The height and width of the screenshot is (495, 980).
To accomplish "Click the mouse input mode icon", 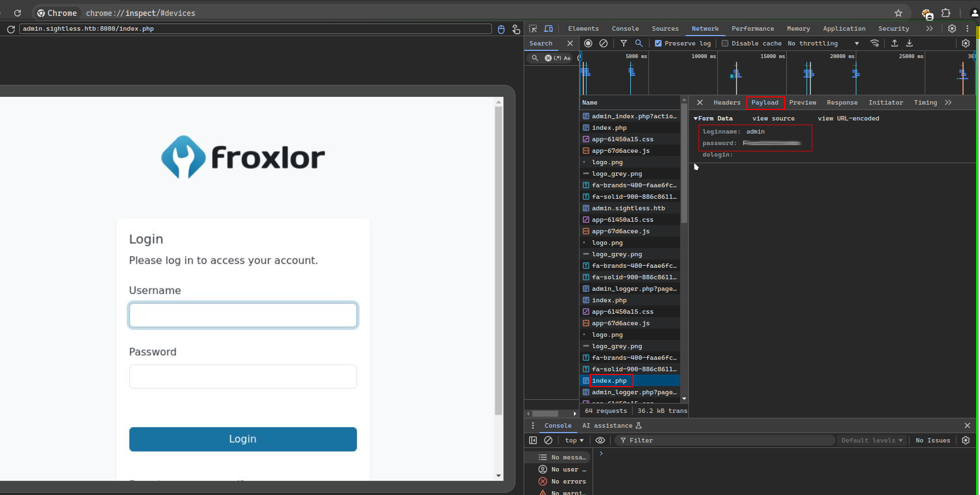I will [501, 29].
